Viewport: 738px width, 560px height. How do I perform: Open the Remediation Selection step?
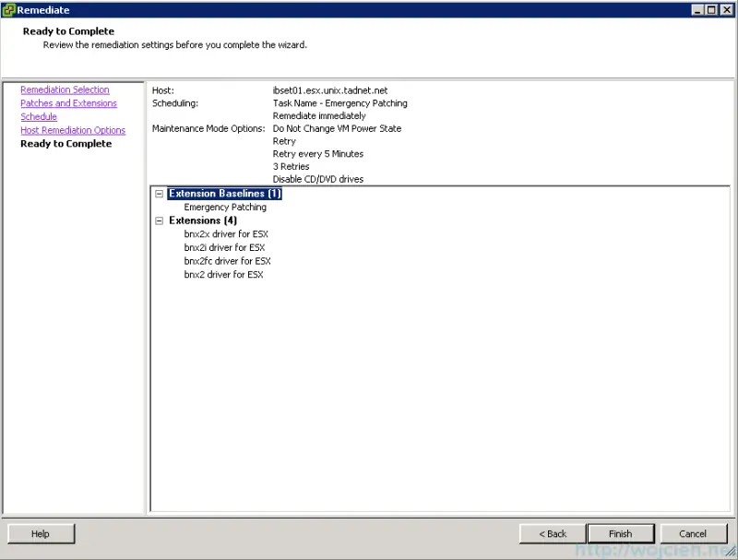coord(65,89)
